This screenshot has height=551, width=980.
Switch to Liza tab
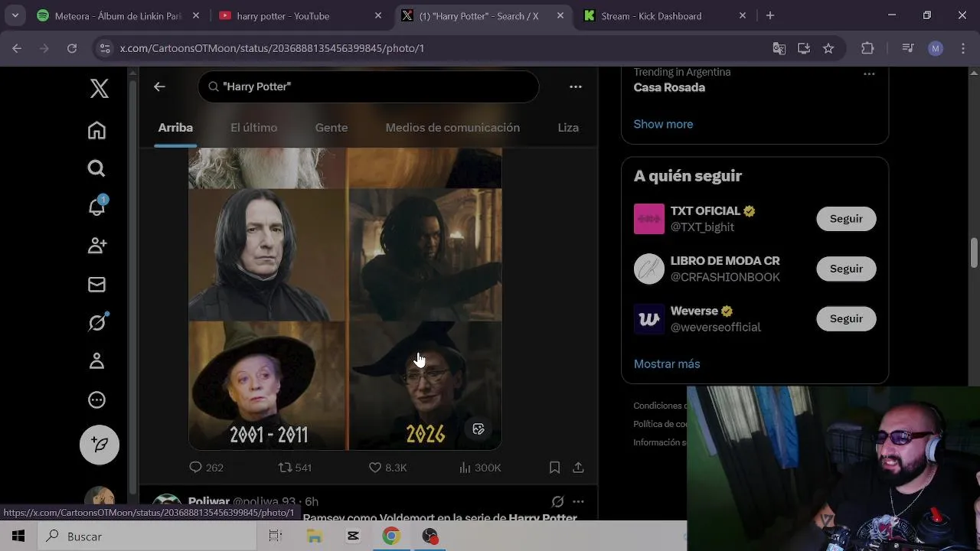pos(568,128)
